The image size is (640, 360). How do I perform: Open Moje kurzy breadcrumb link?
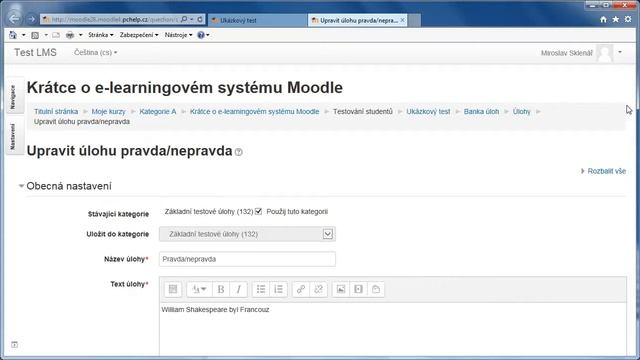[x=109, y=111]
